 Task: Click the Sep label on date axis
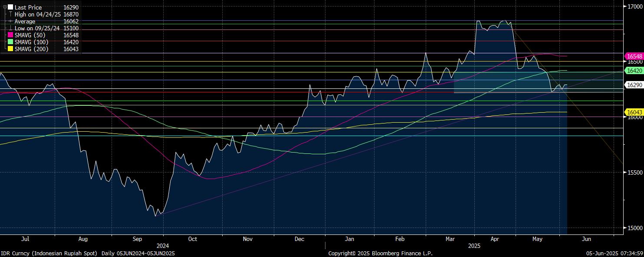point(137,239)
